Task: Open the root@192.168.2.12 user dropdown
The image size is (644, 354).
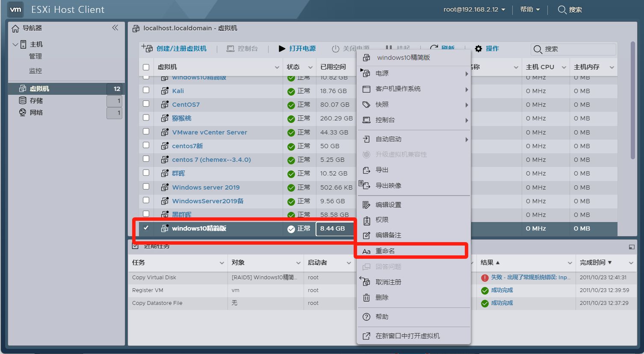Action: point(474,9)
